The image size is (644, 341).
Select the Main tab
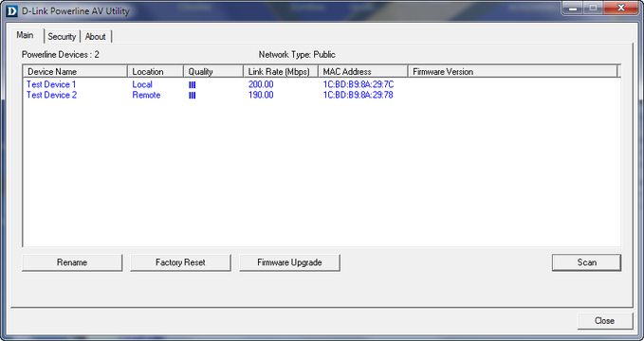click(x=26, y=35)
